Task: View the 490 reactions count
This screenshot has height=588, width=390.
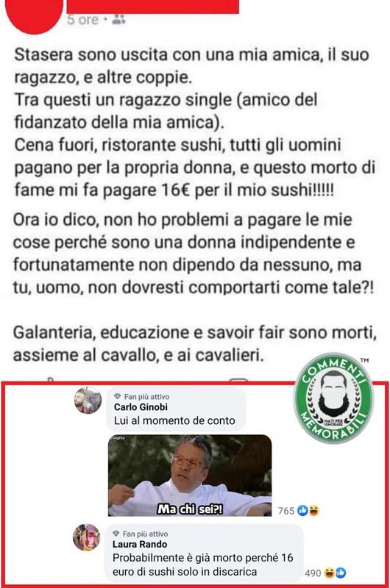Action: (x=313, y=573)
